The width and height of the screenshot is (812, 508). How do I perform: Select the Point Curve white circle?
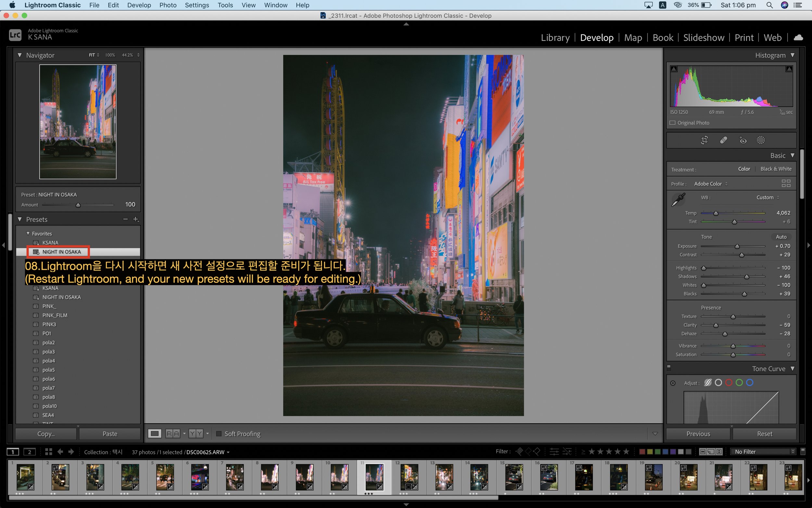(718, 382)
